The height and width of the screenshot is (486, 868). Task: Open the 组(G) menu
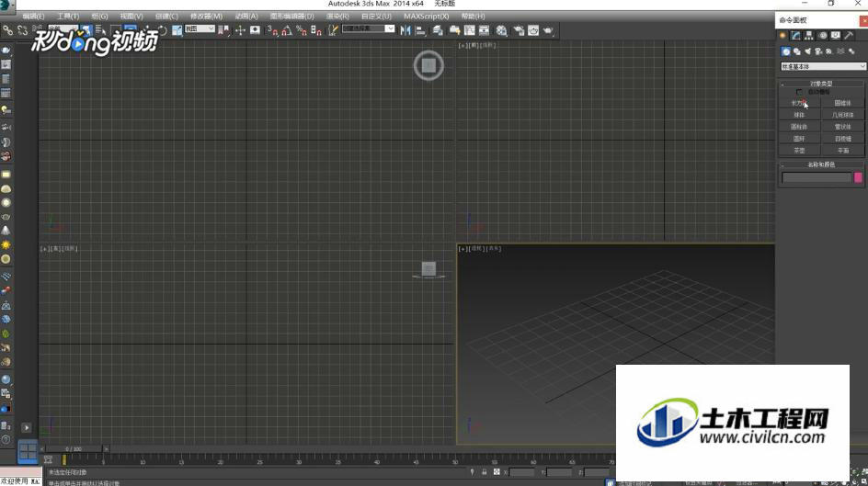99,16
